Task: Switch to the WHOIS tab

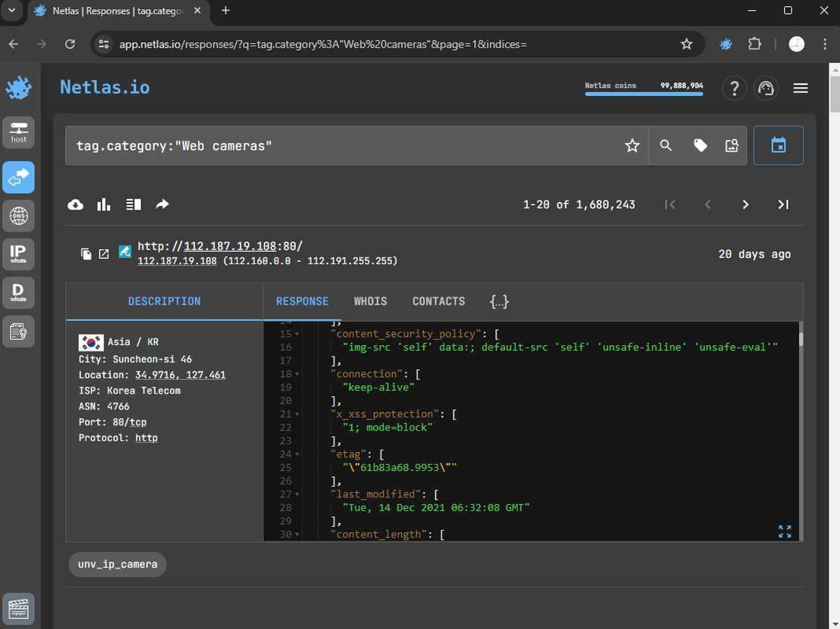Action: (x=370, y=301)
